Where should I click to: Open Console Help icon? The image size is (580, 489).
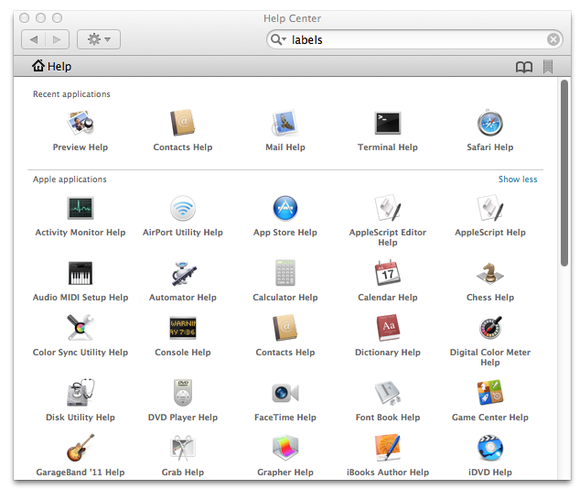pos(183,328)
